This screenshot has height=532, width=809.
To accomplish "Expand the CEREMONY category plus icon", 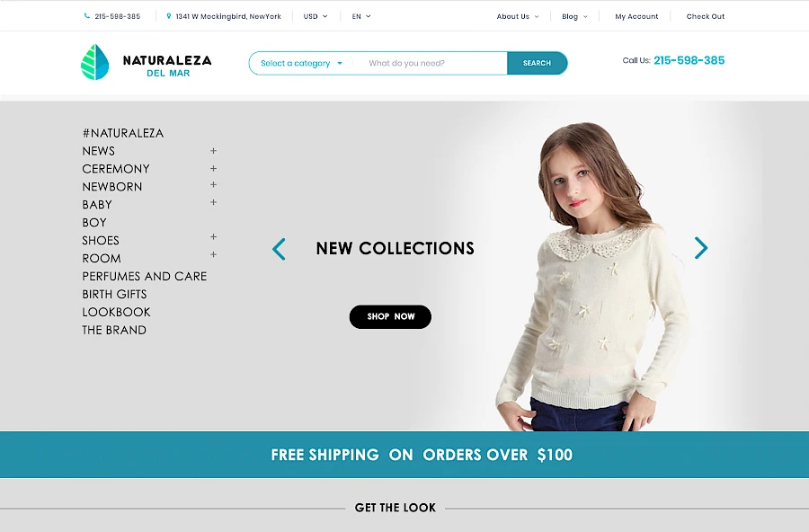I will (213, 168).
